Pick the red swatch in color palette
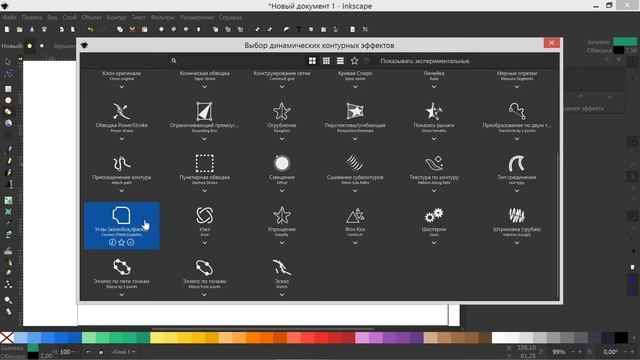640x360 pixels. tap(320, 338)
